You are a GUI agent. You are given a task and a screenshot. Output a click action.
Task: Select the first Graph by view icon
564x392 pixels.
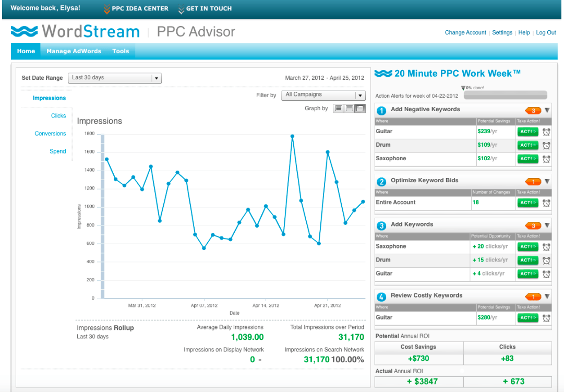tap(339, 109)
